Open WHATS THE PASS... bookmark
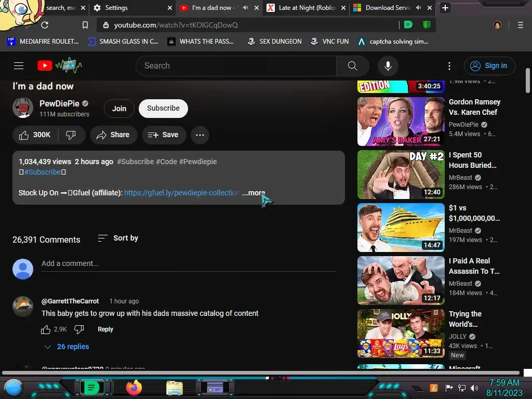This screenshot has height=399, width=532. click(x=201, y=42)
